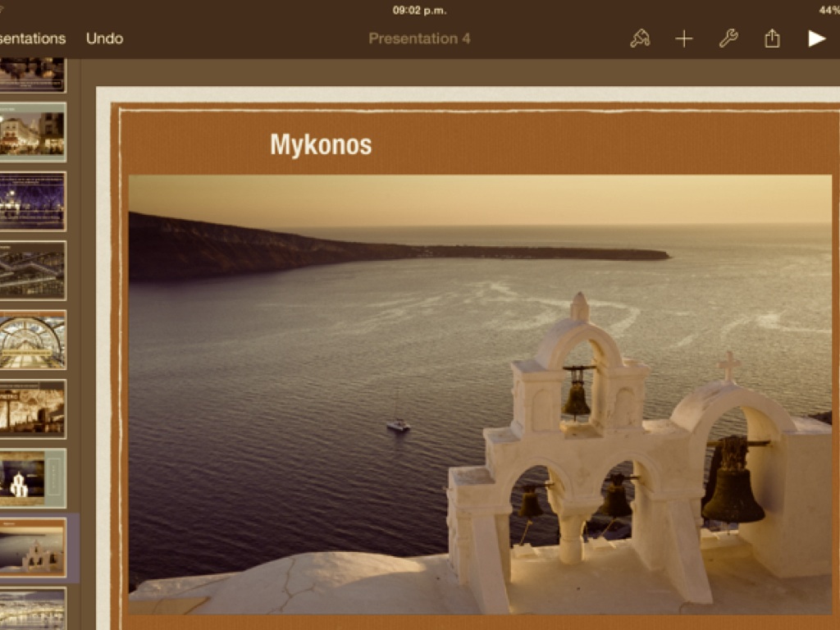Go back to Presentations
Viewport: 840px width, 630px height.
33,39
